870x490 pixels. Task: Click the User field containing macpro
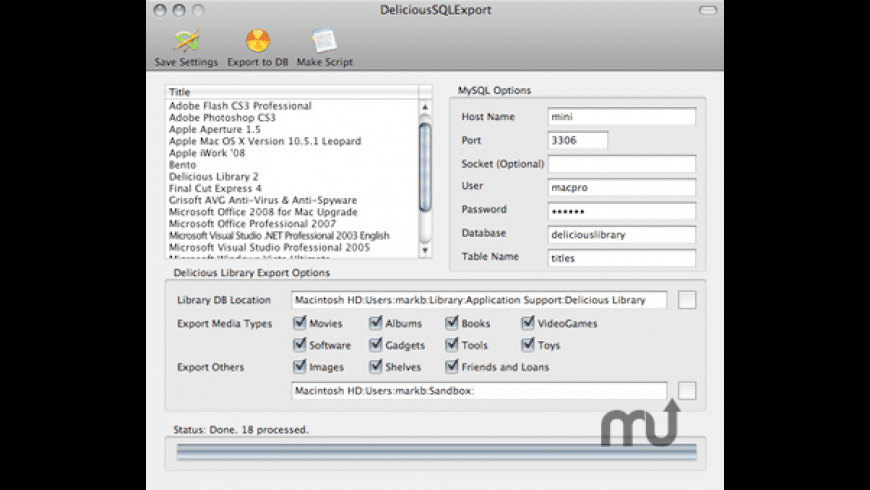[x=621, y=188]
